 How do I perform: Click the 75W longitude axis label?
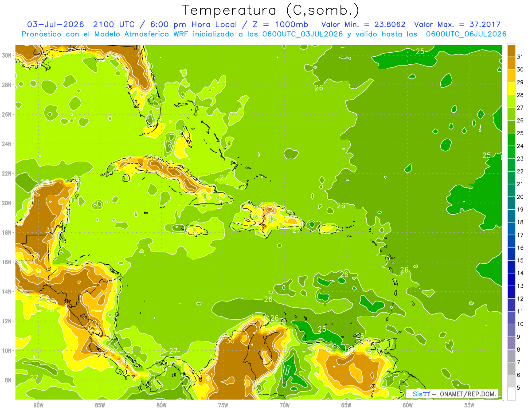(223, 405)
